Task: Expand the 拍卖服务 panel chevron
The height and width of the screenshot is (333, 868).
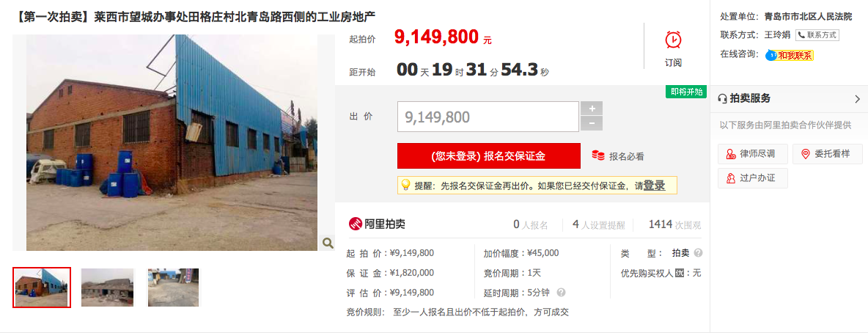Action: pos(857,98)
